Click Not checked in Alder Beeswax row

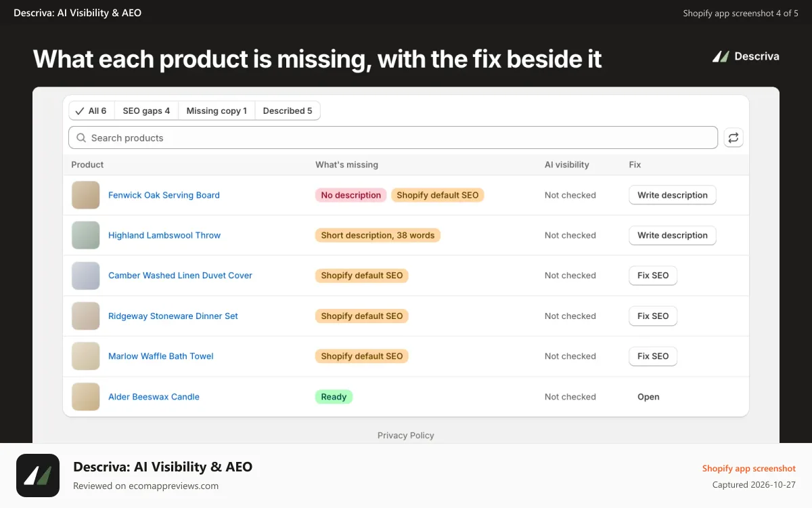[x=570, y=397]
